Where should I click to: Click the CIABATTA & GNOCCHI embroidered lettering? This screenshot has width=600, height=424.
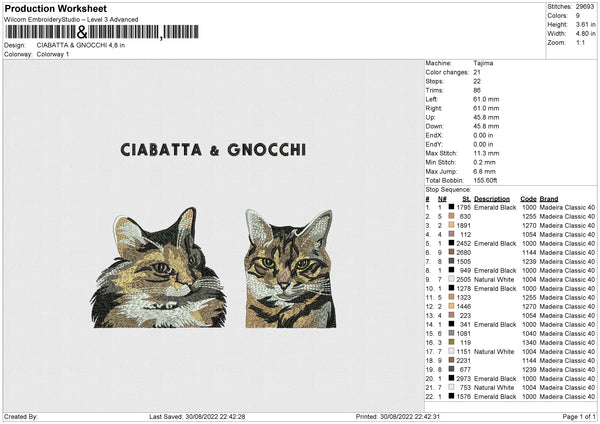click(213, 150)
